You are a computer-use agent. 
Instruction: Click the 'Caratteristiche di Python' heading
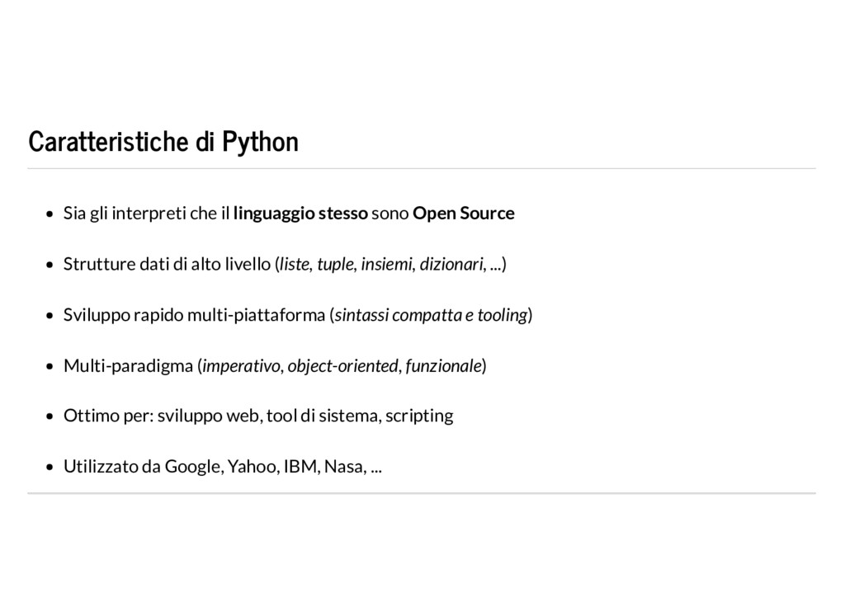(x=163, y=142)
